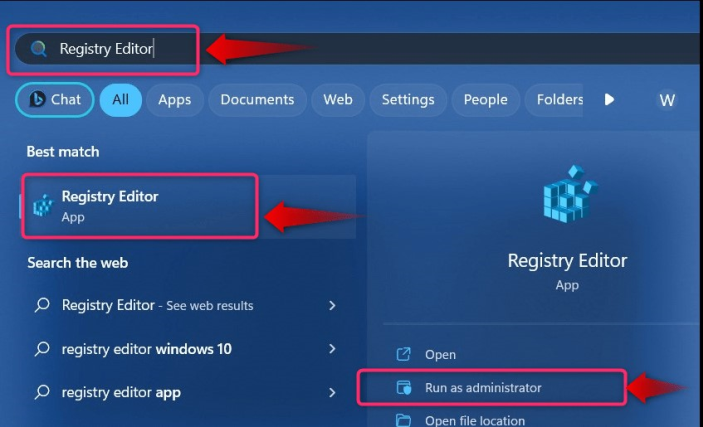Click the Open file location folder icon
This screenshot has width=703, height=427.
coord(404,420)
